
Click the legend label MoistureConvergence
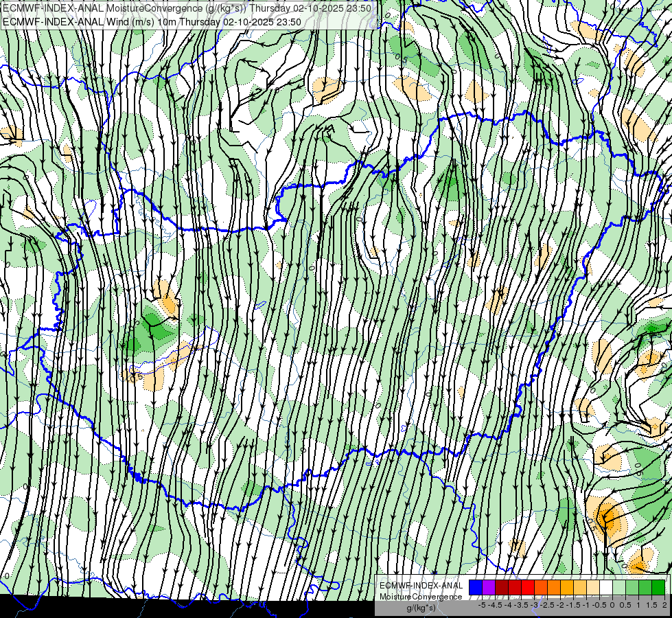[x=421, y=597]
